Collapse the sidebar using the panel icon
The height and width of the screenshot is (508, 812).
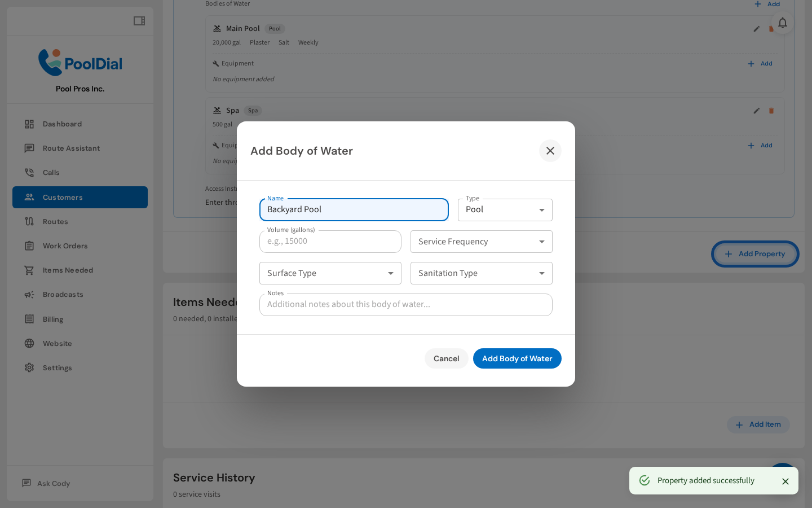(x=139, y=20)
